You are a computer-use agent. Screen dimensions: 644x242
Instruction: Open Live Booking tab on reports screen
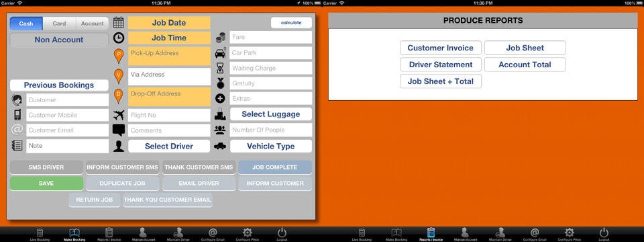pos(362,235)
